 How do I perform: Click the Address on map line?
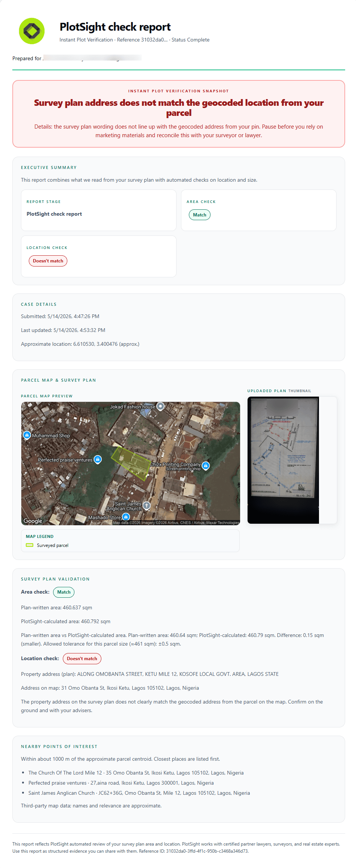(110, 688)
